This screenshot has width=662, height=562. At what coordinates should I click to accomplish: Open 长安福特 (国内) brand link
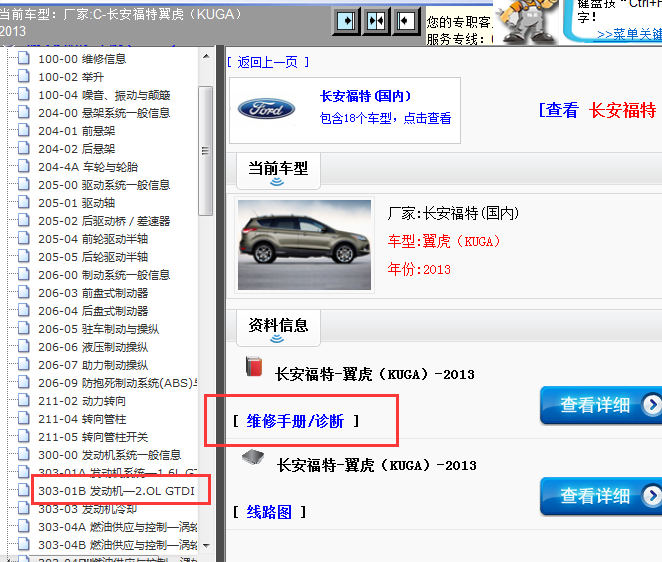click(365, 96)
